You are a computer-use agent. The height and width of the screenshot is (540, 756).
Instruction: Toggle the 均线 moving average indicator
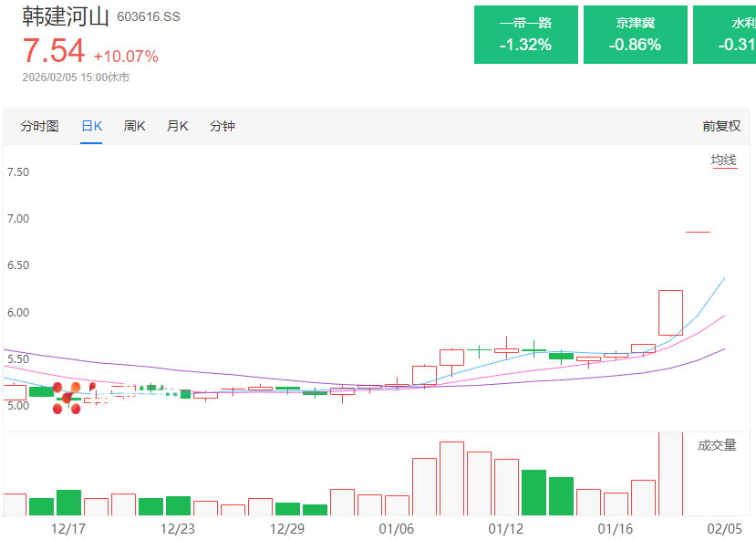tap(723, 161)
